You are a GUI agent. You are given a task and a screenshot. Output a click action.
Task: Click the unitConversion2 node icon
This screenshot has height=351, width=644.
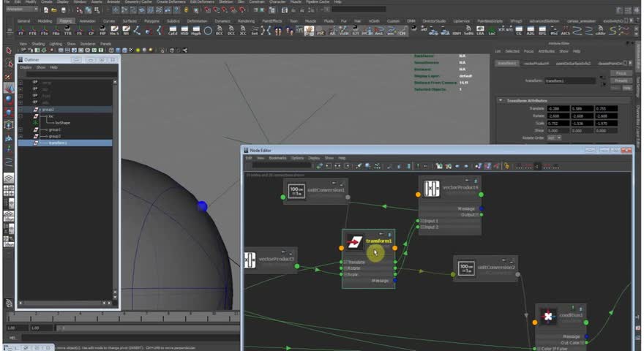465,268
